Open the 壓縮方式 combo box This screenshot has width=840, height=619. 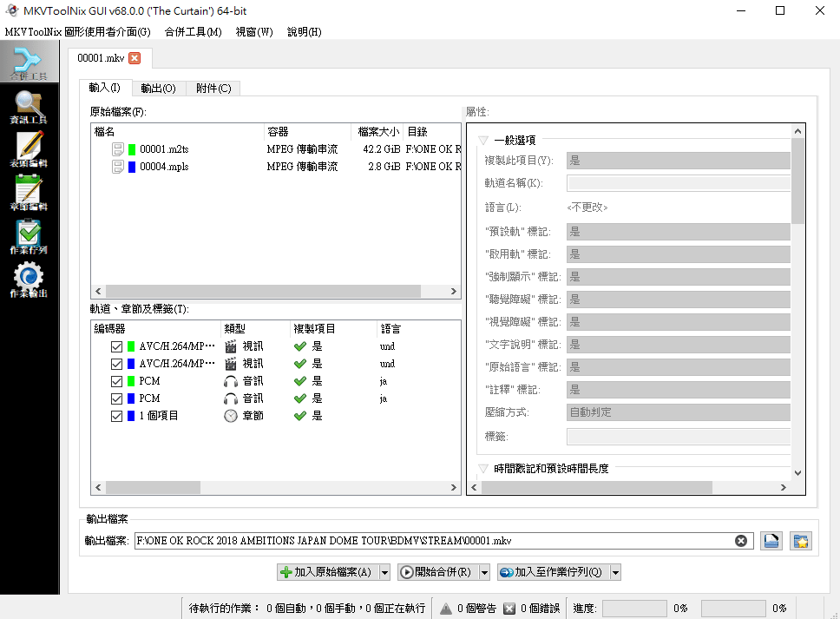coord(679,412)
